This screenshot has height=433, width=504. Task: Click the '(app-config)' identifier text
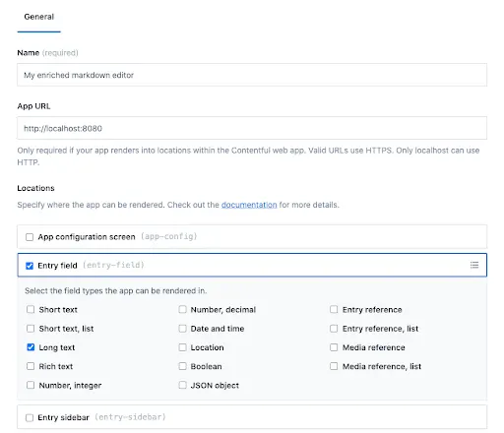click(x=169, y=236)
